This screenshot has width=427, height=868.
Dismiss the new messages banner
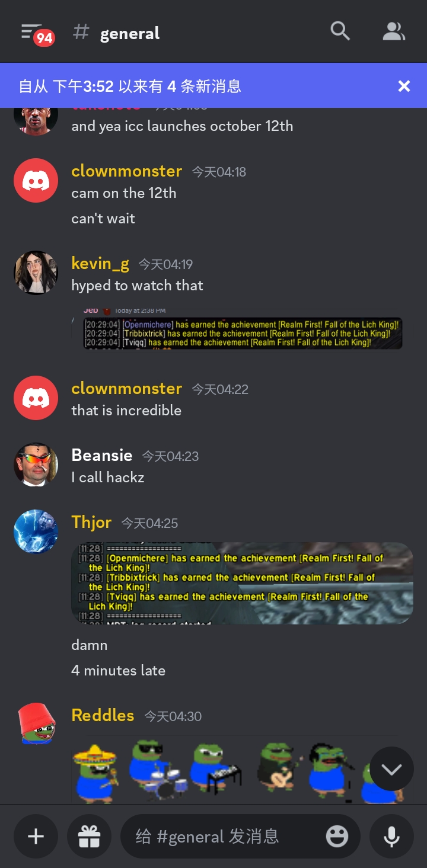pos(404,87)
